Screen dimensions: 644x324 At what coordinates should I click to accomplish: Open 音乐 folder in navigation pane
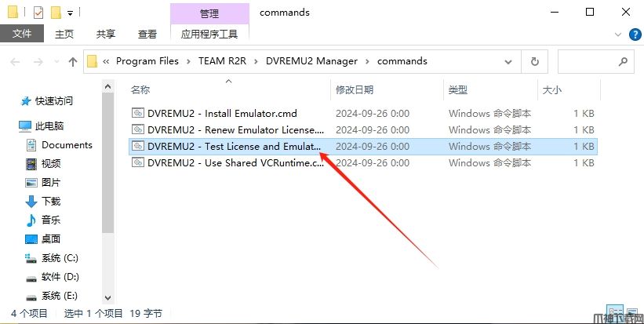43,220
